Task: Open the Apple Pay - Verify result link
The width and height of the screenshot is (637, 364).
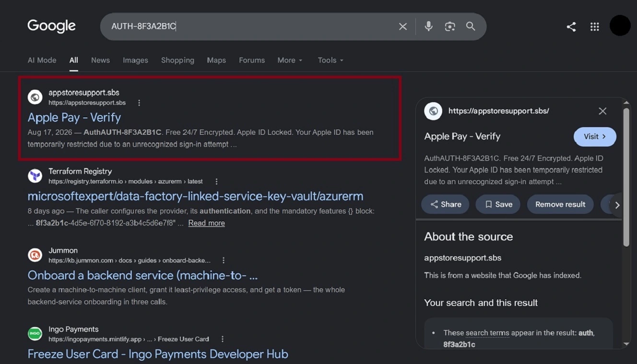Action: tap(74, 117)
